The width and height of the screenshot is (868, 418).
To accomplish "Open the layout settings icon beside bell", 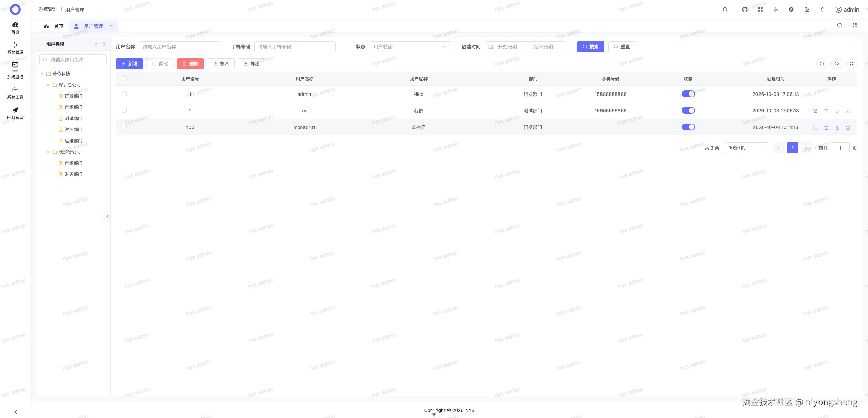I will pyautogui.click(x=807, y=9).
